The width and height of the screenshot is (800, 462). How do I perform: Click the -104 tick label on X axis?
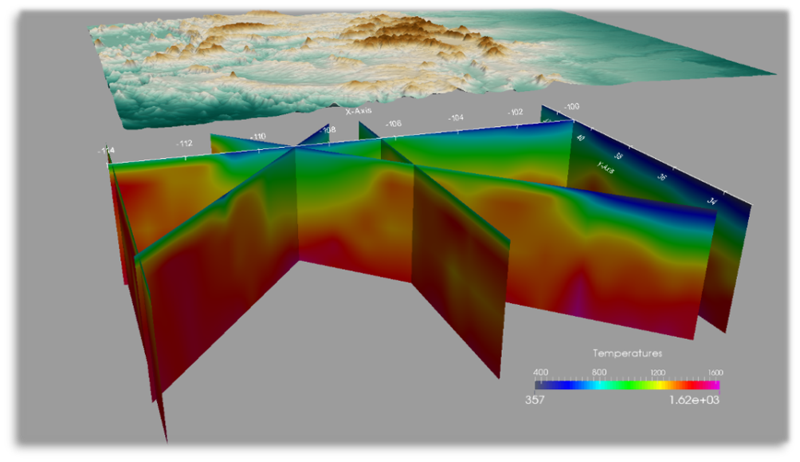click(455, 118)
